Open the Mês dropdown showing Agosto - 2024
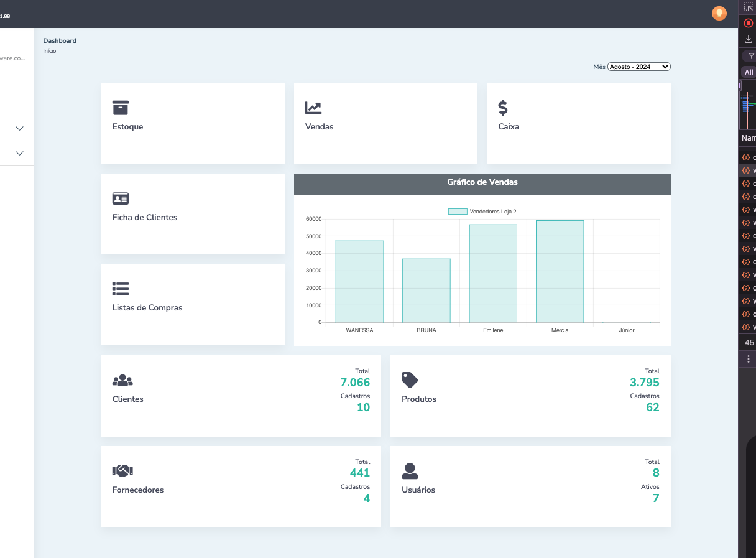The image size is (756, 558). [638, 67]
